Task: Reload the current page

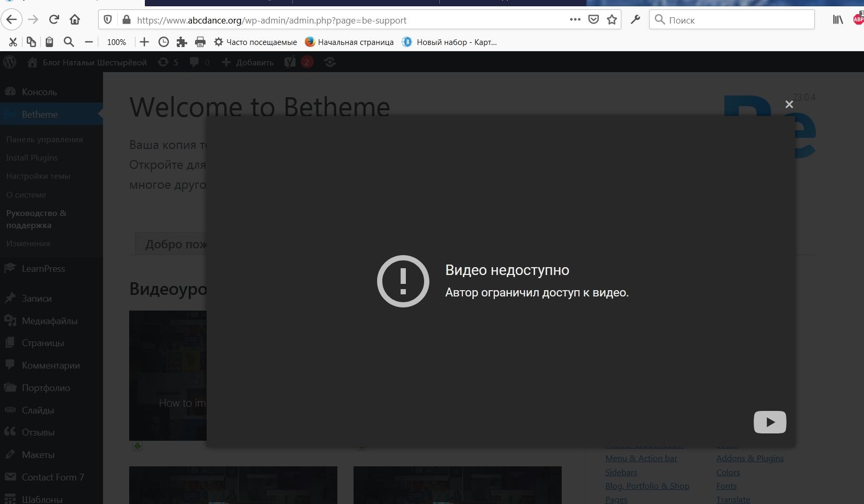Action: coord(54,20)
